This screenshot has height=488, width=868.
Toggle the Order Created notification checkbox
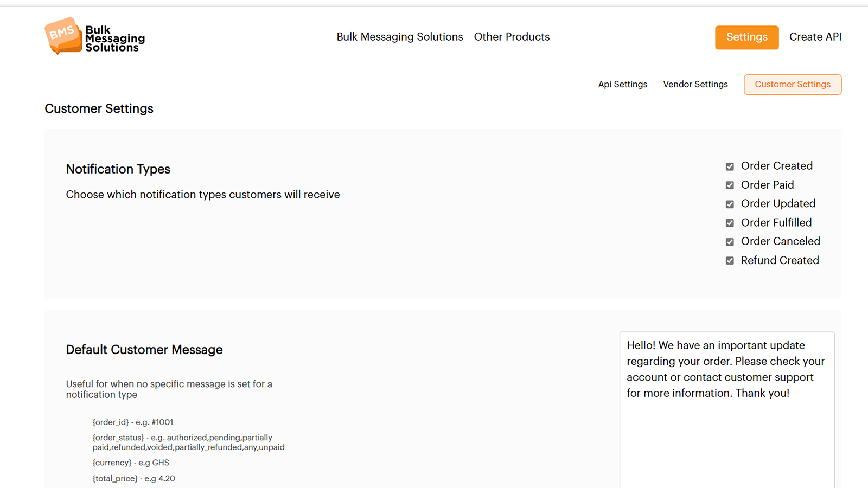pyautogui.click(x=730, y=166)
